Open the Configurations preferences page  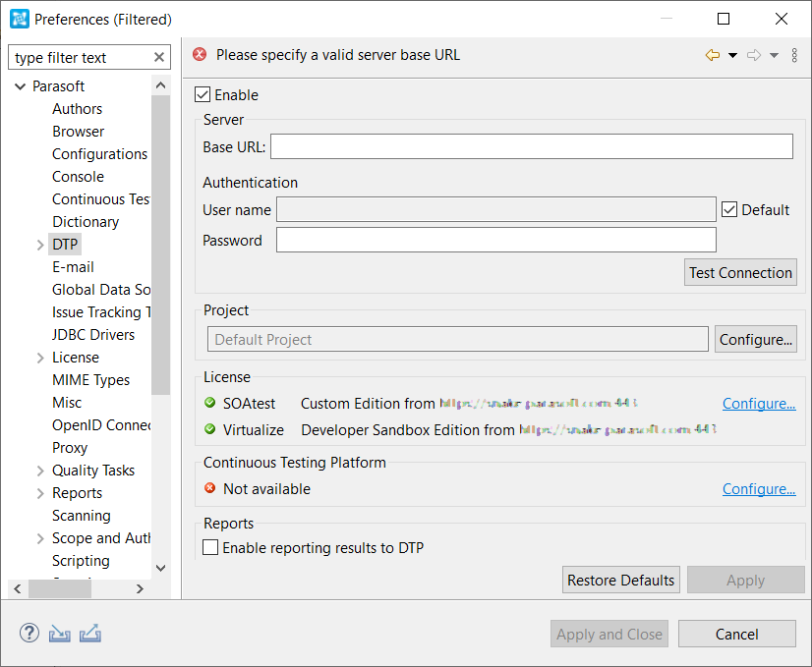click(100, 154)
